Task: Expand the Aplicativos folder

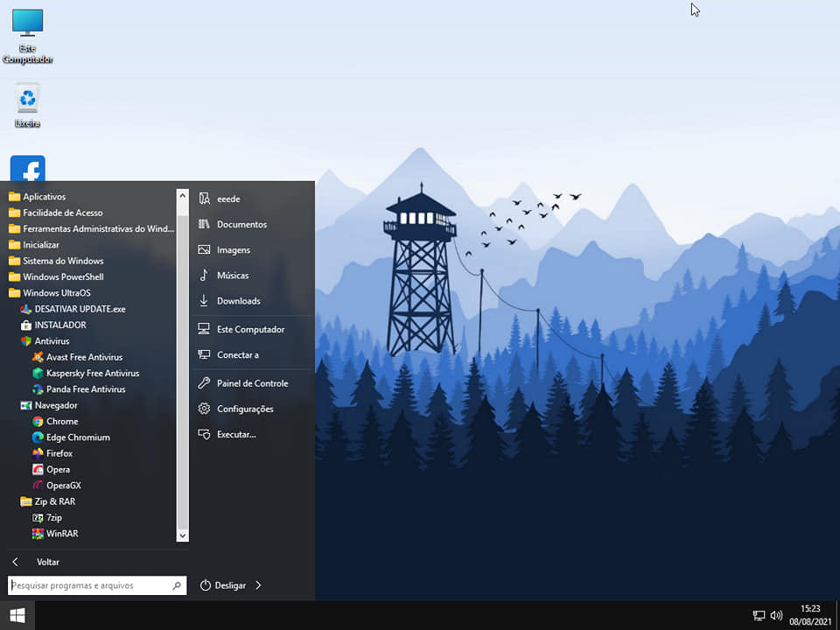Action: click(x=38, y=197)
